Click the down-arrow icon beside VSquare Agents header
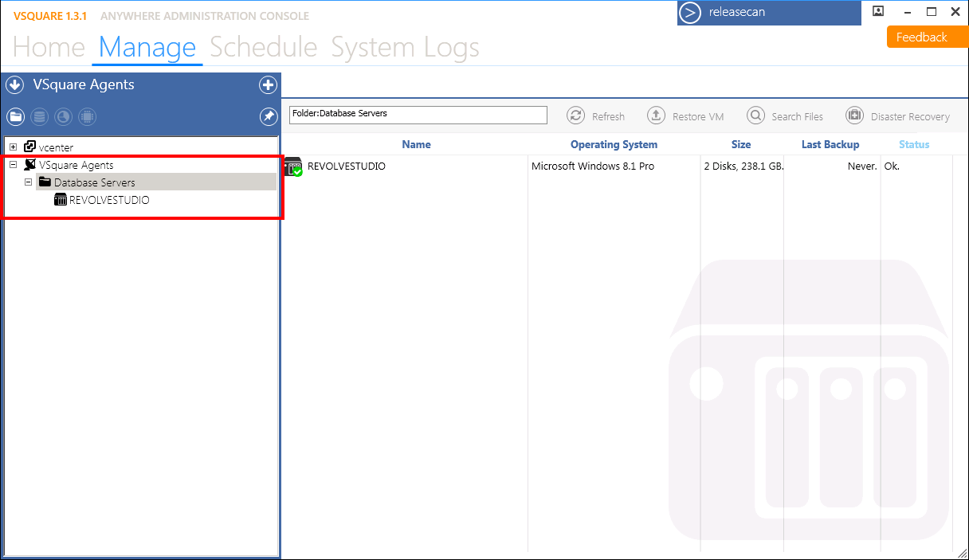 [14, 85]
